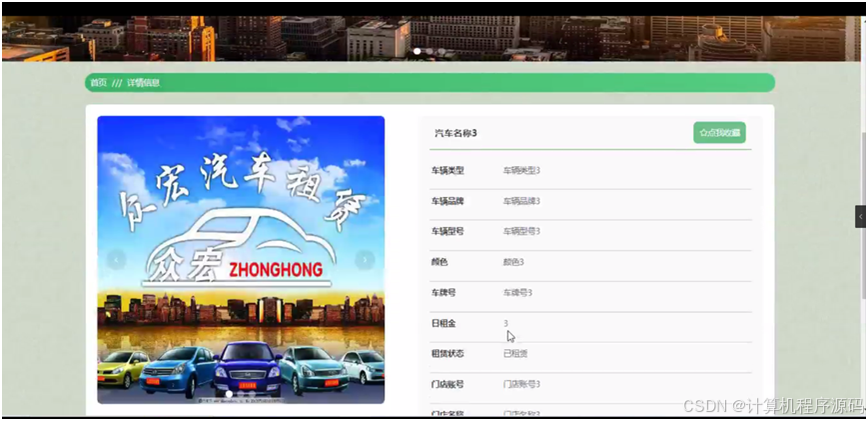Click the 车辆类型3 value
The width and height of the screenshot is (868, 421).
[521, 171]
